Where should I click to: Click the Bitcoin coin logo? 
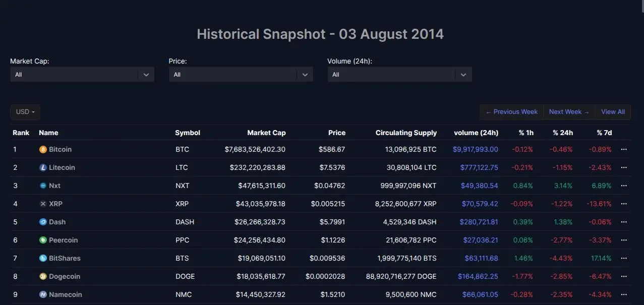43,149
